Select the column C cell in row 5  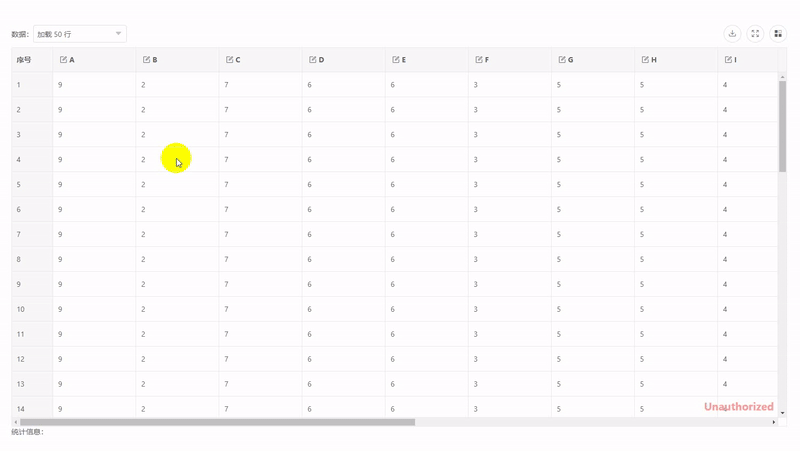click(260, 185)
